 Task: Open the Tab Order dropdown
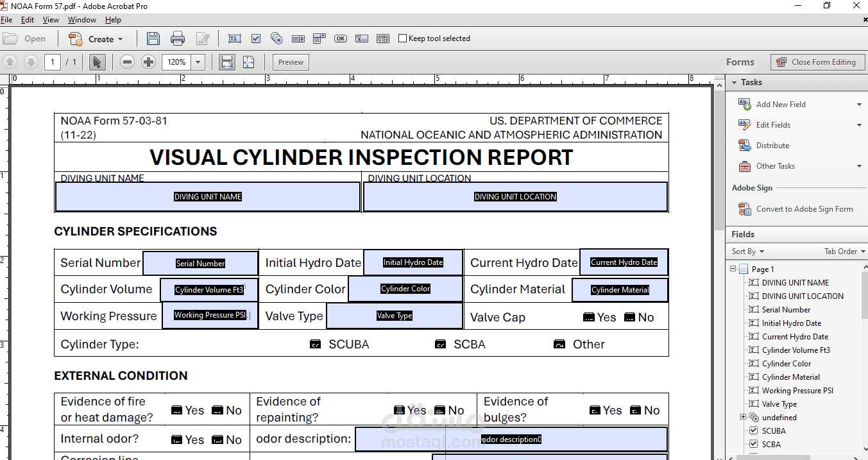[x=845, y=251]
